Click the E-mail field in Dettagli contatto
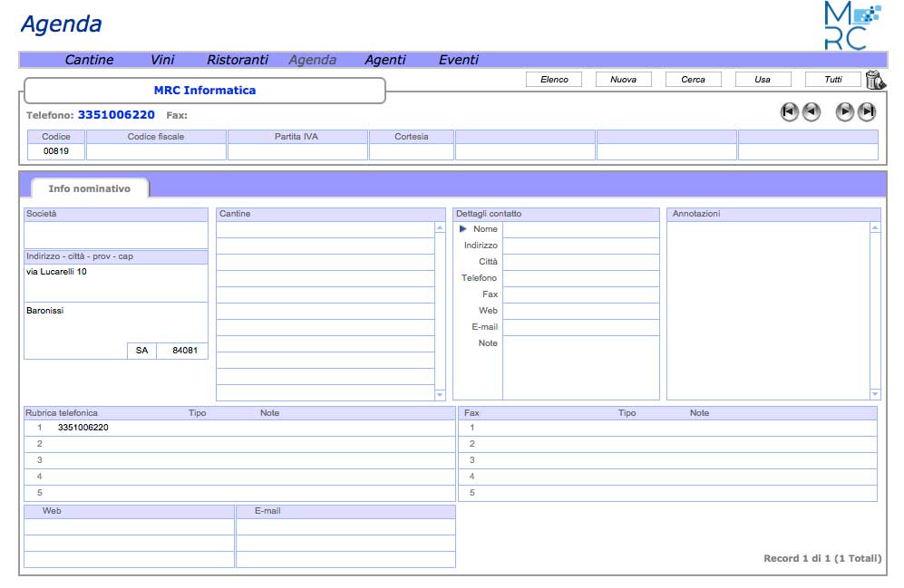The image size is (904, 588). point(580,327)
